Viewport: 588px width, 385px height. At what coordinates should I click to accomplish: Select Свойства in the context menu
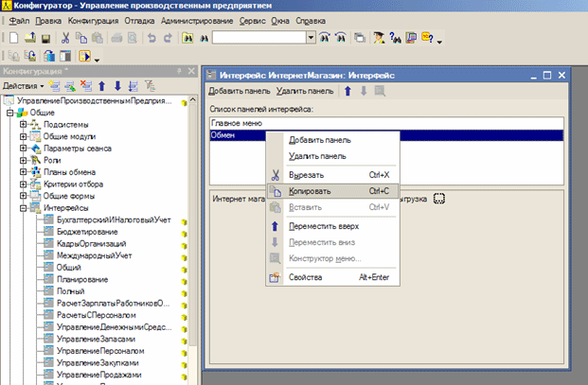[x=305, y=277]
